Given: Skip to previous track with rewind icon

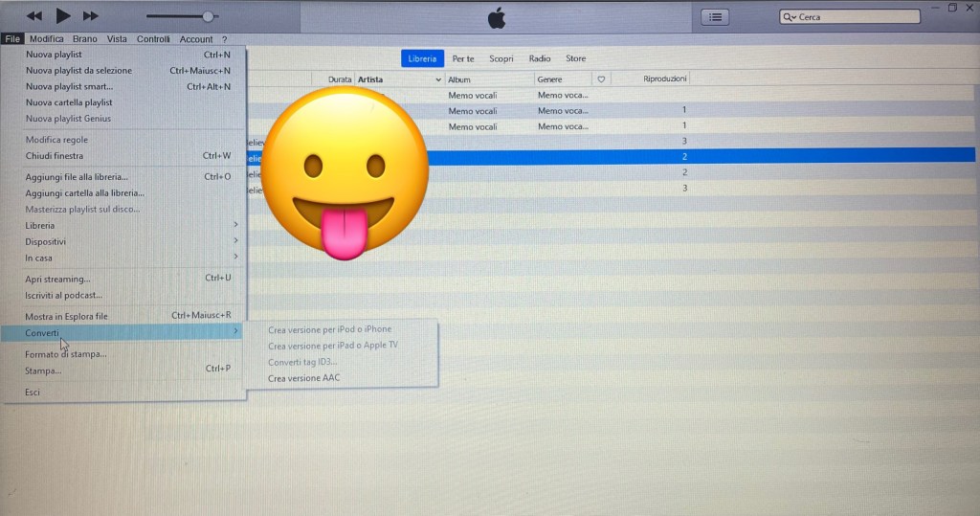Looking at the screenshot, I should point(34,16).
